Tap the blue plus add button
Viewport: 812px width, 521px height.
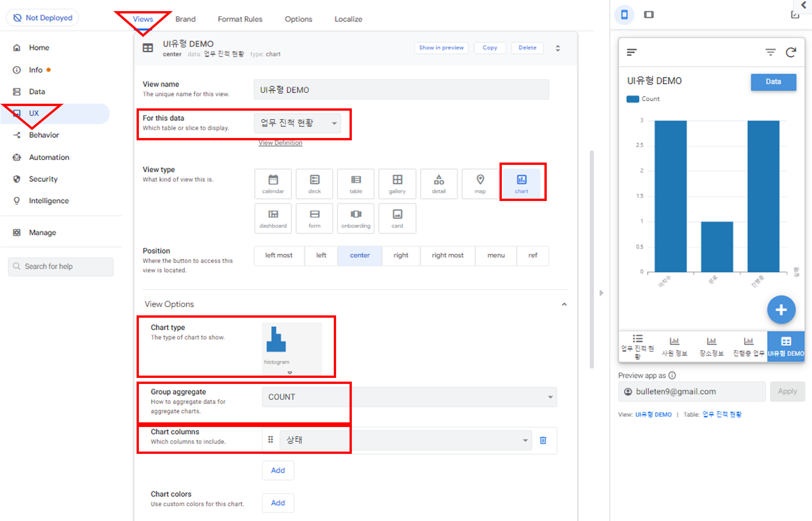[x=781, y=310]
